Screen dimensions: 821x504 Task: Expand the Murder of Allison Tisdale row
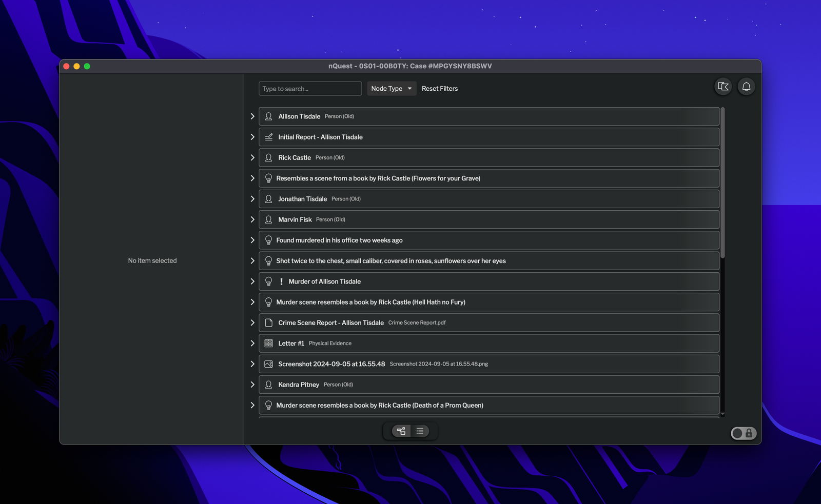pyautogui.click(x=252, y=281)
